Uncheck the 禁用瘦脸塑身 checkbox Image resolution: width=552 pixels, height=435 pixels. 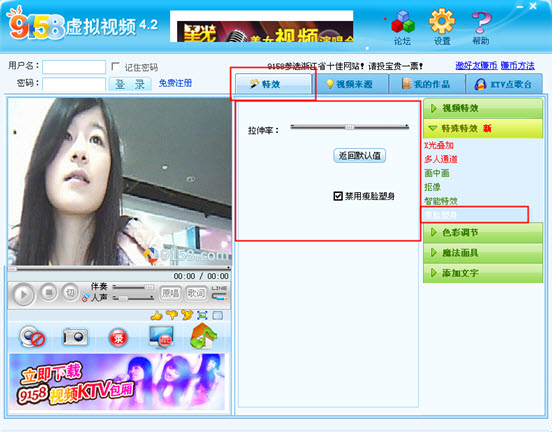(x=338, y=196)
